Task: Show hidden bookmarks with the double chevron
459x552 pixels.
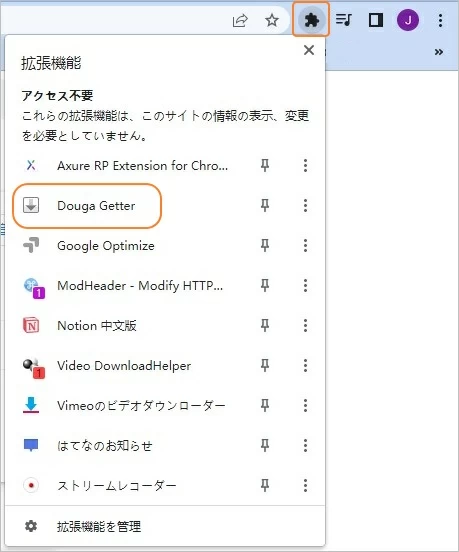Action: [439, 52]
